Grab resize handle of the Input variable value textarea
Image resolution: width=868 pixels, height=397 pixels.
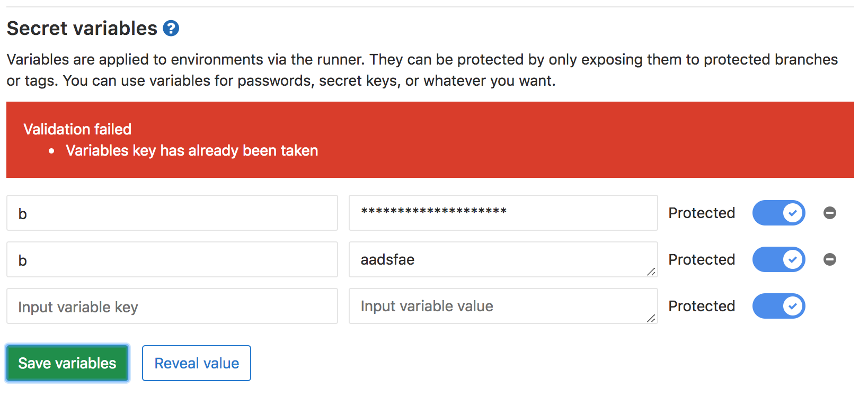pos(651,318)
